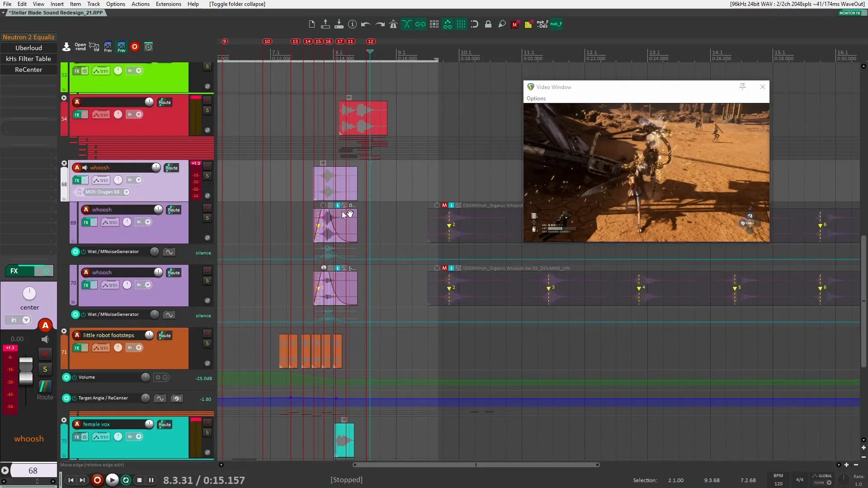
Task: Click the metronome toolbar icon
Action: click(393, 24)
